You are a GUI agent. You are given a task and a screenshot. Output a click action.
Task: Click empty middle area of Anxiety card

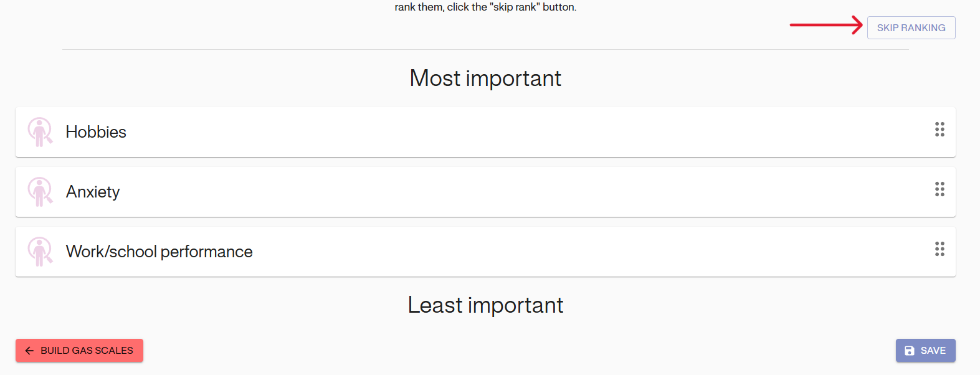click(498, 192)
